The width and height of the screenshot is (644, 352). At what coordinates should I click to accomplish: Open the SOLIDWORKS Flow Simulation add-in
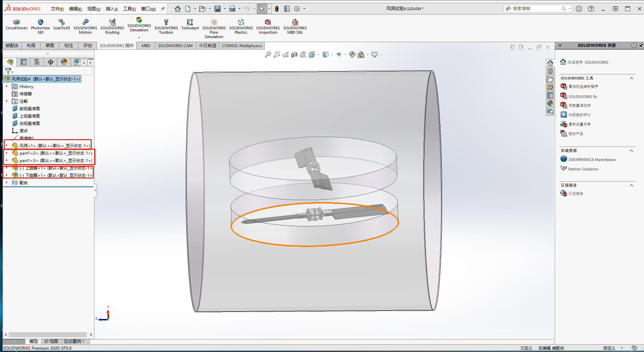tap(213, 26)
